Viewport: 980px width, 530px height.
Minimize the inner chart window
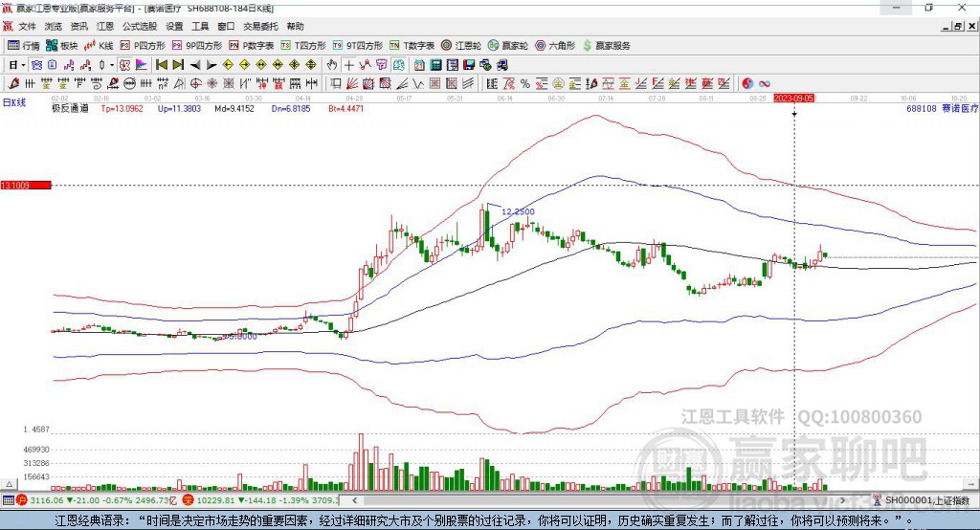[946, 26]
